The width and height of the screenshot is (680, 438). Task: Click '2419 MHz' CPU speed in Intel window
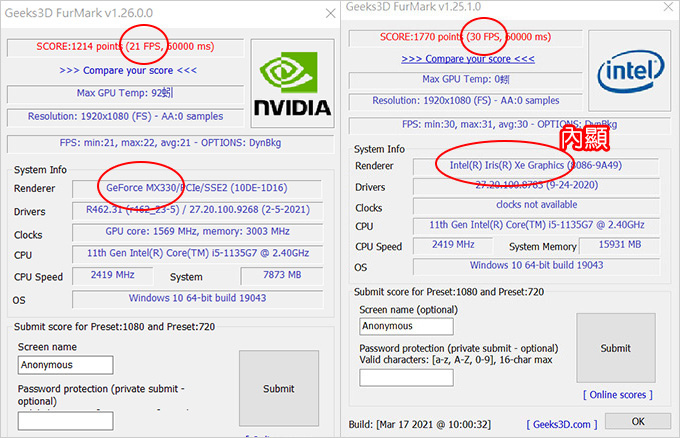click(x=453, y=245)
